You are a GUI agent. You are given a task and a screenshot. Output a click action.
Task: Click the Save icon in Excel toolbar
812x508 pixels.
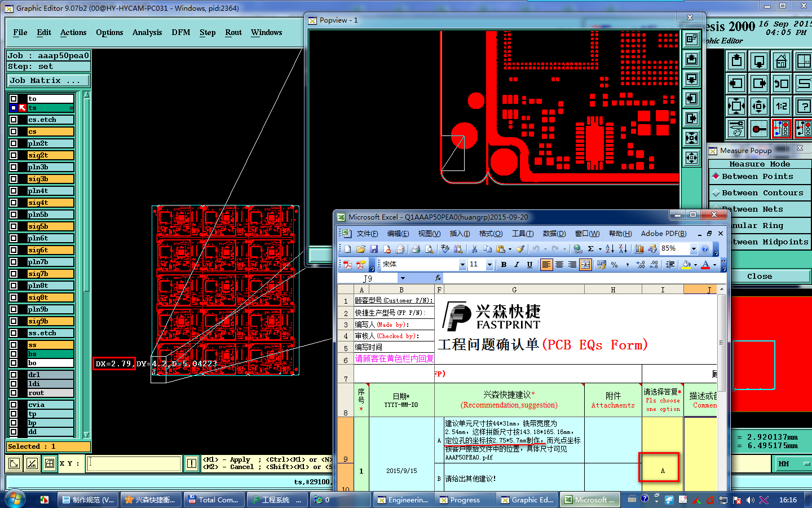(374, 248)
